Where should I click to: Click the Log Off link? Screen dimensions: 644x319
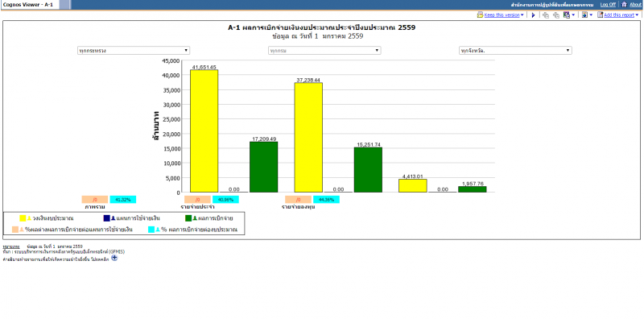coord(608,5)
